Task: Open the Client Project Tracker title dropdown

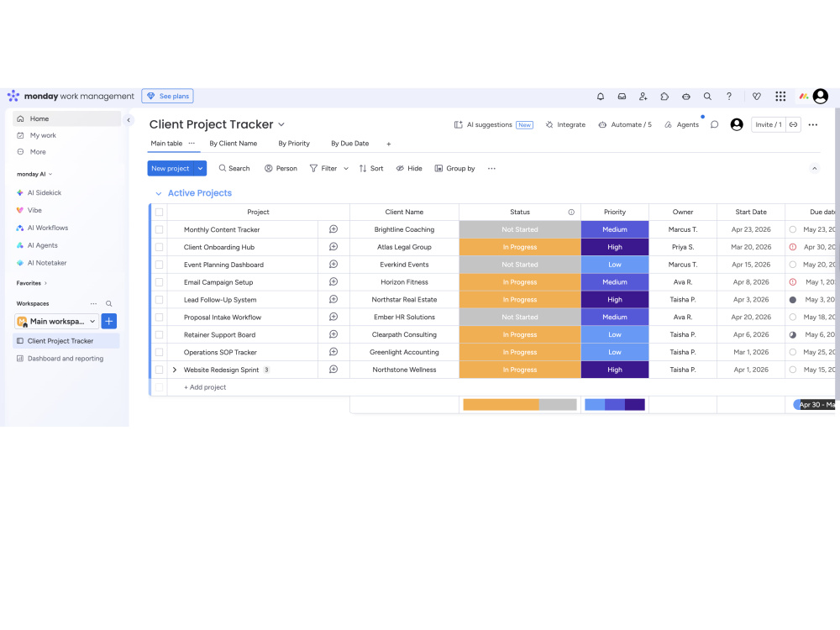Action: coord(281,125)
